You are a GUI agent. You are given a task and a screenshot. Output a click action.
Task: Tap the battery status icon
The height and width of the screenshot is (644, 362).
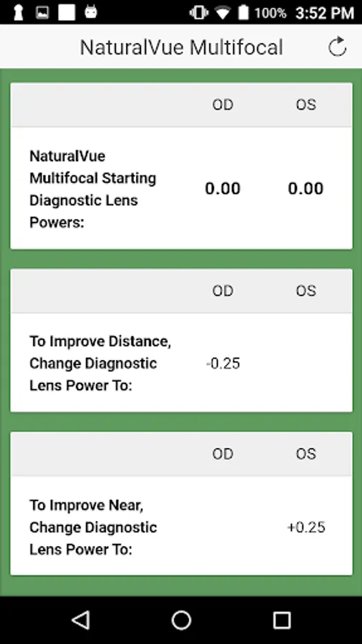pos(243,13)
